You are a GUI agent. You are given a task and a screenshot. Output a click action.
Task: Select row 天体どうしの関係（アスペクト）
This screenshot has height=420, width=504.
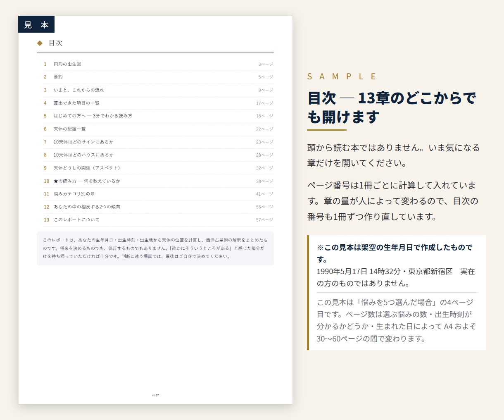click(159, 168)
